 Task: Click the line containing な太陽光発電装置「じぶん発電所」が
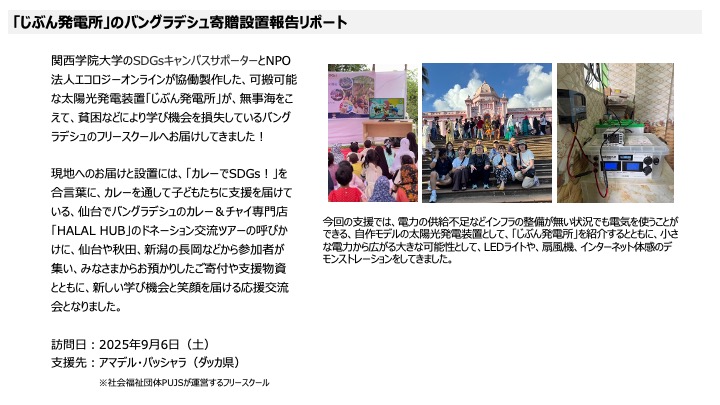pyautogui.click(x=172, y=98)
